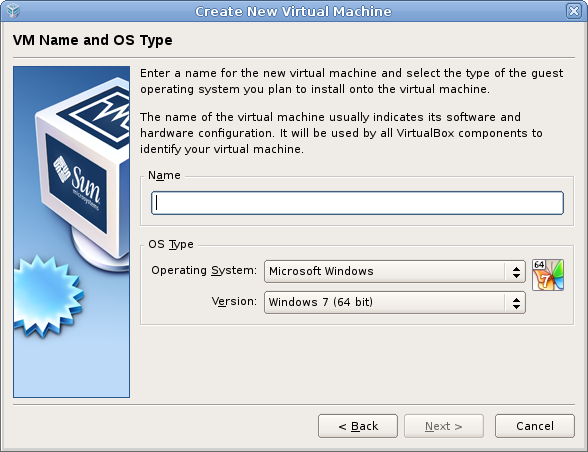
Task: Open the Version dropdown showing Windows 7
Action: tap(394, 302)
